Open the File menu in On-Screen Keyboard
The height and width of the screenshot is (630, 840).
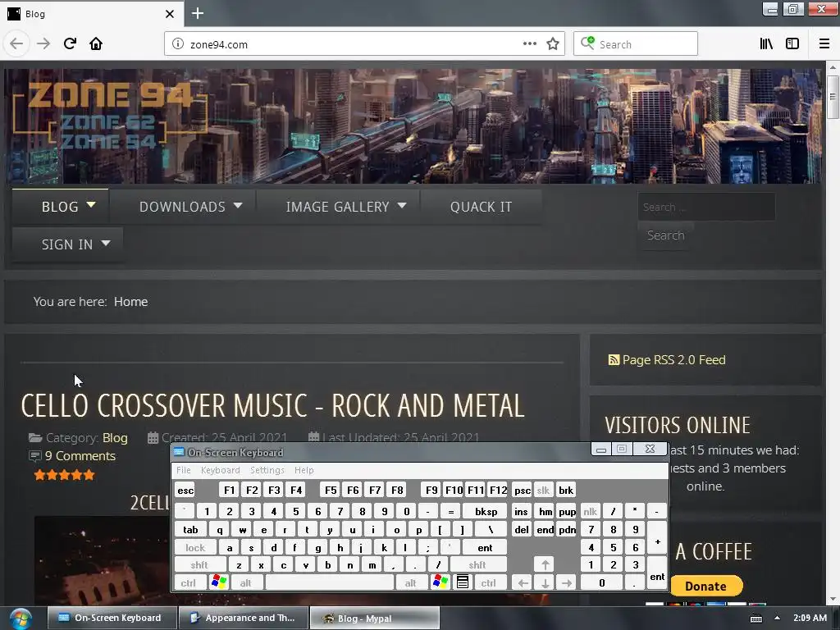(183, 470)
